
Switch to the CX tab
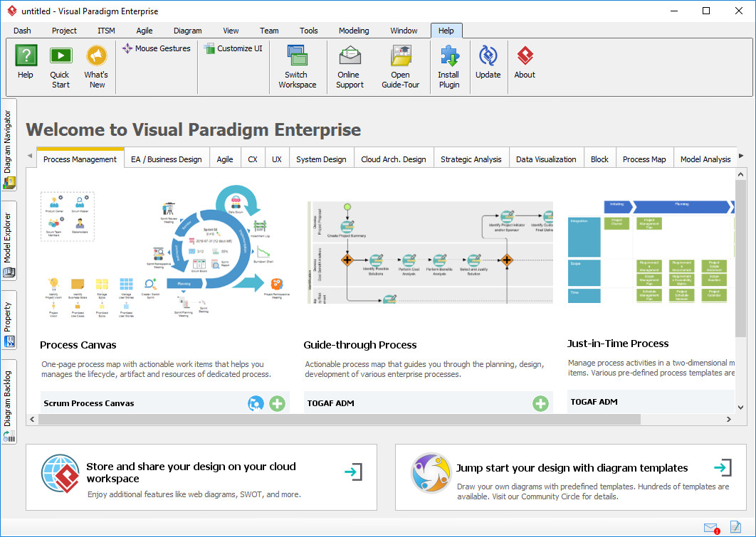[x=253, y=159]
